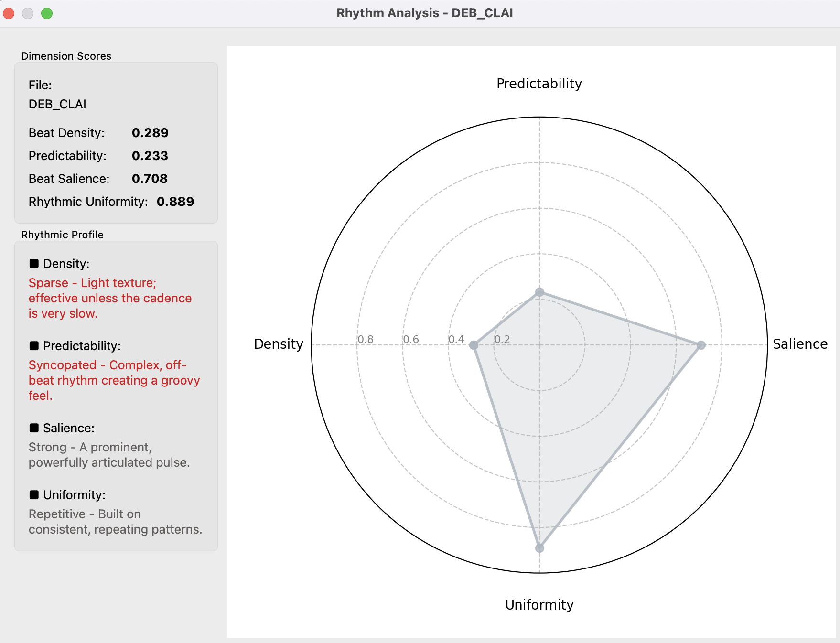The height and width of the screenshot is (643, 840).
Task: Click the 0.889 Rhythmic Uniformity score
Action: (x=175, y=202)
